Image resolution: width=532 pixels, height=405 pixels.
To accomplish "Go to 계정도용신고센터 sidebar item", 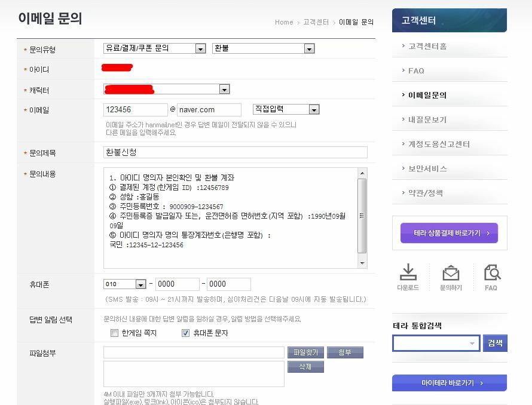I will coord(439,144).
